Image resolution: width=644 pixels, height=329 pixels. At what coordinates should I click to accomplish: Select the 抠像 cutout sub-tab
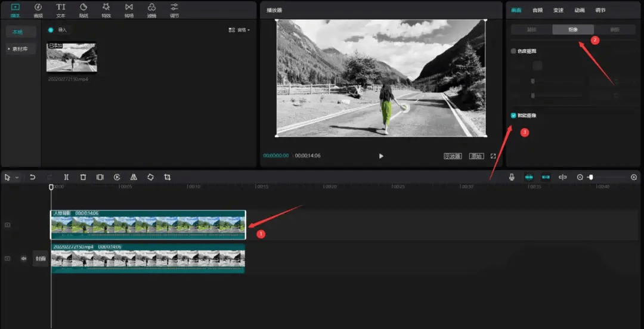coord(573,30)
